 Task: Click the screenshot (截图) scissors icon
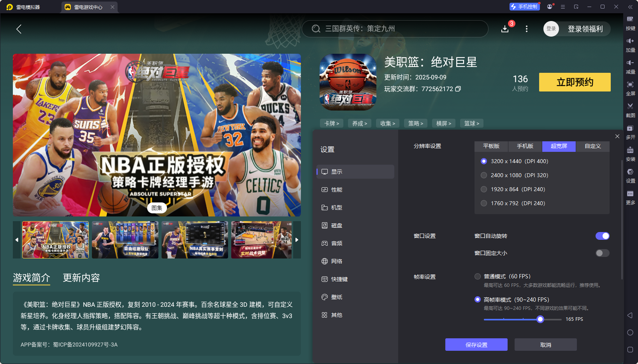pos(630,107)
